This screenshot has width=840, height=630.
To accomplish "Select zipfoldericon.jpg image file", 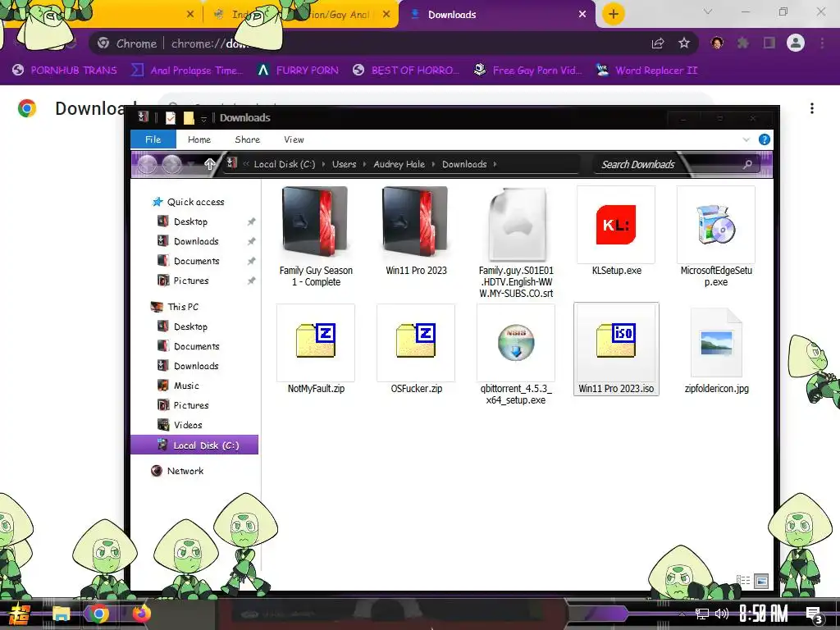I will (x=716, y=349).
